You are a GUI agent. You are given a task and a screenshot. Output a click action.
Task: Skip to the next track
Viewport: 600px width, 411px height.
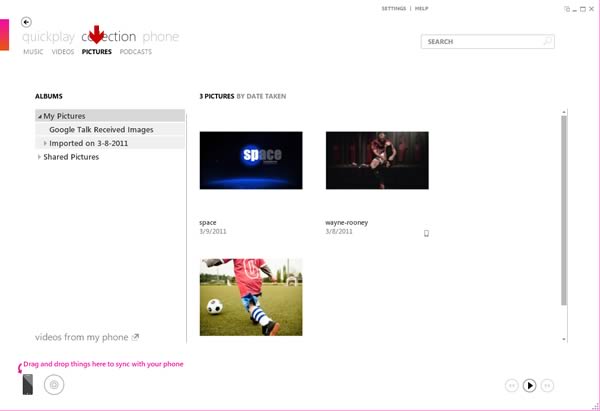click(548, 385)
